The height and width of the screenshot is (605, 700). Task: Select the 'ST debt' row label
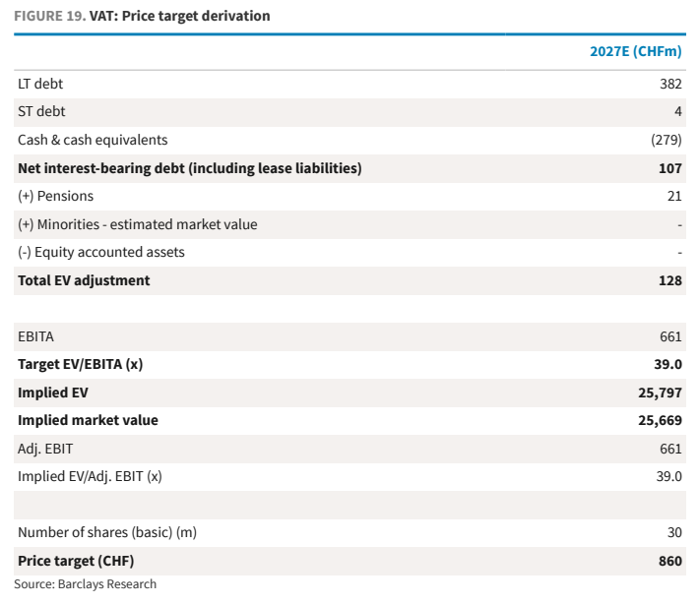41,111
